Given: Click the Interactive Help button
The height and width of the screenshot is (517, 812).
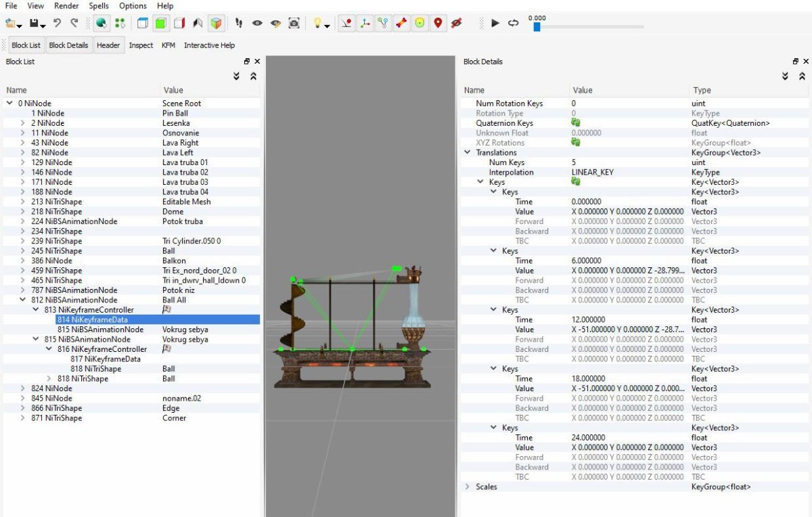Looking at the screenshot, I should [209, 45].
